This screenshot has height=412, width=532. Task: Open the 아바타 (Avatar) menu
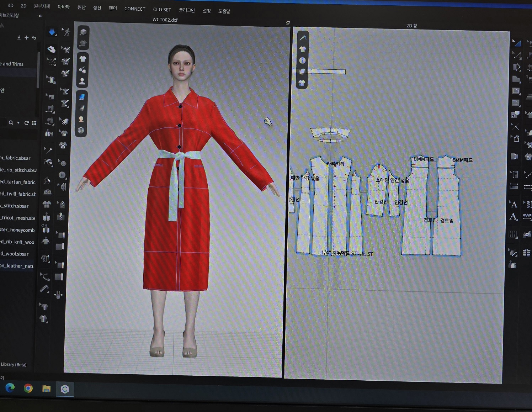point(64,7)
